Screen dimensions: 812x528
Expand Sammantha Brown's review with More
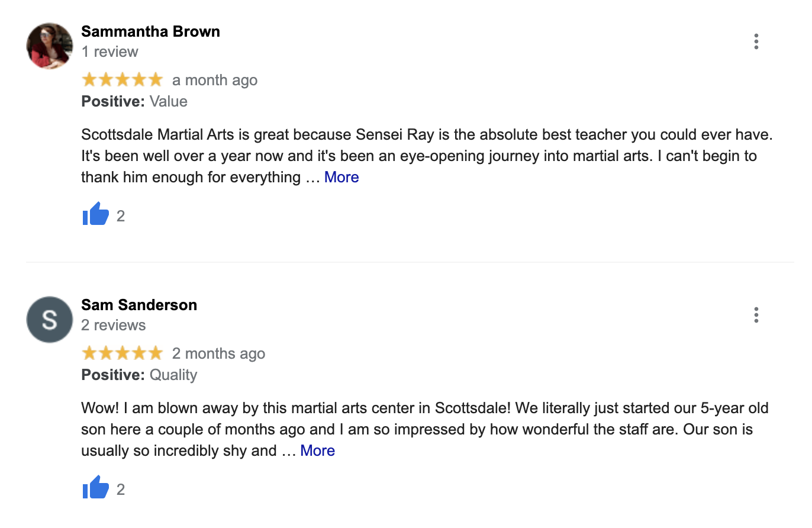pyautogui.click(x=341, y=177)
